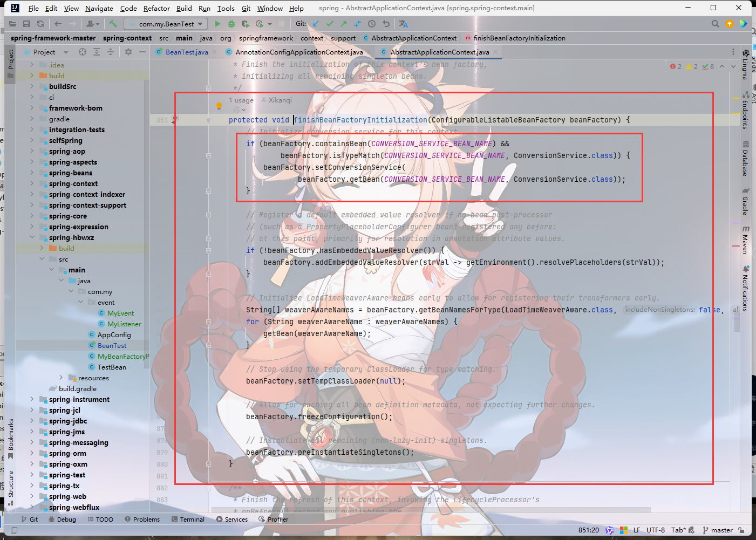Viewport: 756px width, 540px height.
Task: Switch to AnnotationConfigApplicationContext.java tab
Action: [x=299, y=52]
